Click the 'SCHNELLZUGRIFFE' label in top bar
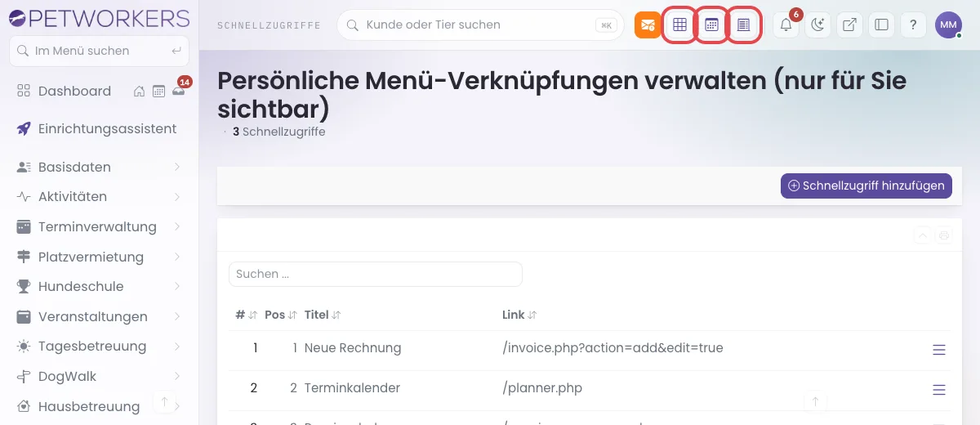 [x=269, y=25]
